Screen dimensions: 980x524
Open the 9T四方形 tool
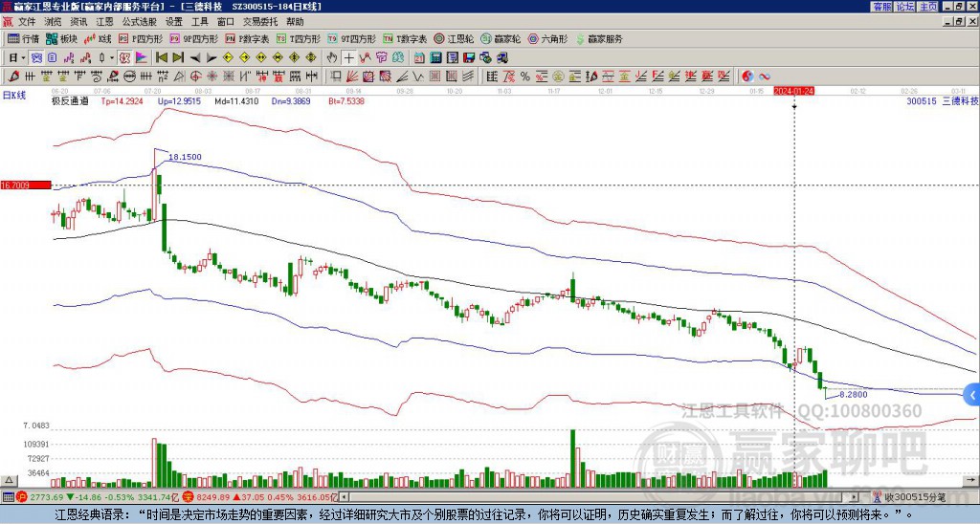click(x=351, y=38)
